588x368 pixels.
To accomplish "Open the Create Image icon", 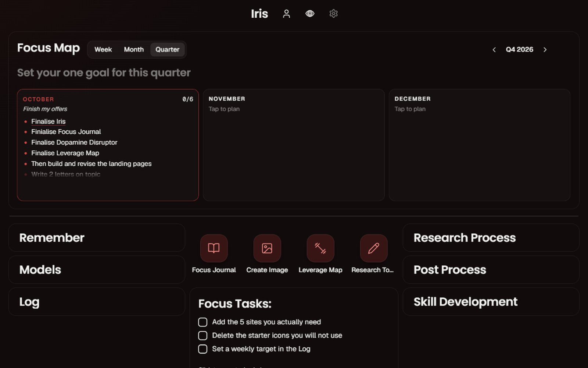I will click(x=267, y=248).
